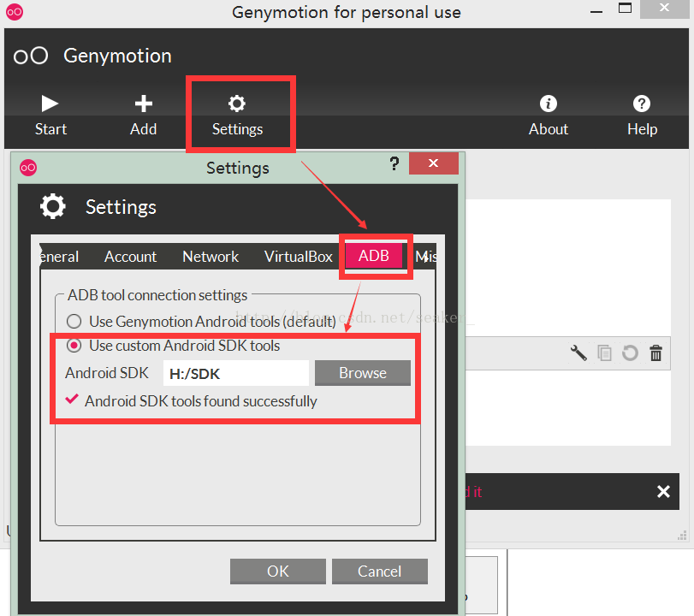Click the window resize grip
694x616 pixels.
pos(682,536)
